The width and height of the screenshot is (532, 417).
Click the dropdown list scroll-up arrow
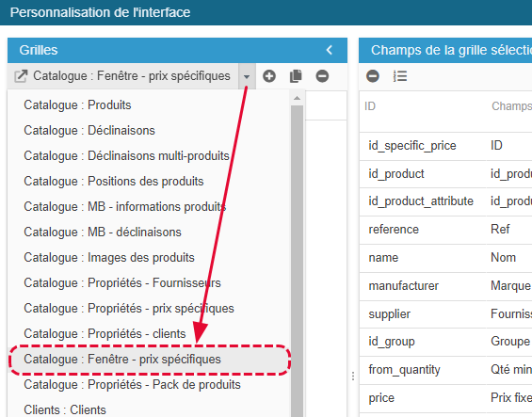pyautogui.click(x=297, y=98)
